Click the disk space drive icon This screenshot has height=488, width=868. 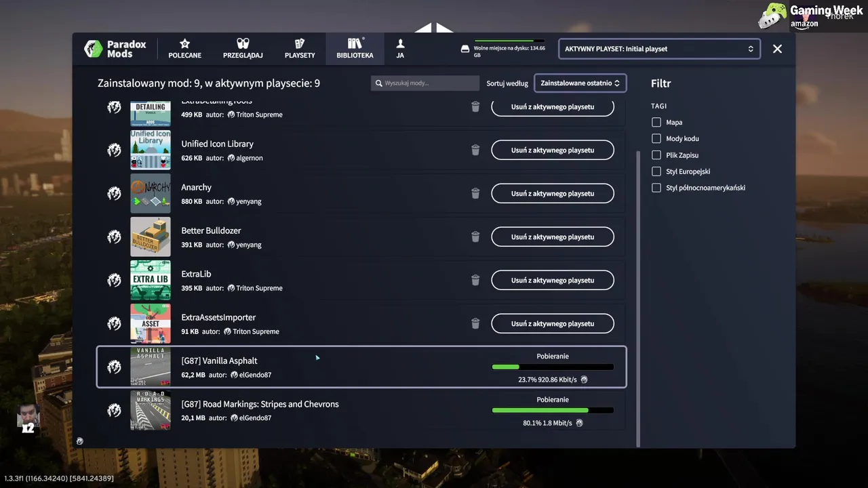(465, 49)
